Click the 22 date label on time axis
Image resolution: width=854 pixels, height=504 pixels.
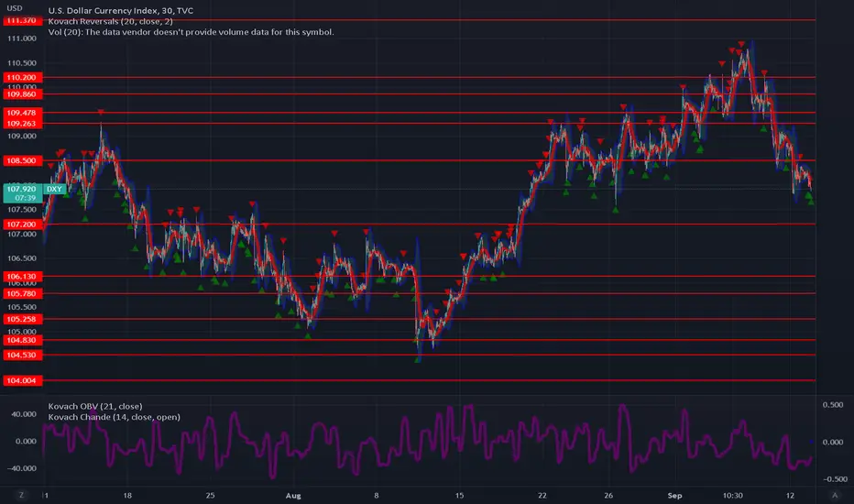(542, 495)
